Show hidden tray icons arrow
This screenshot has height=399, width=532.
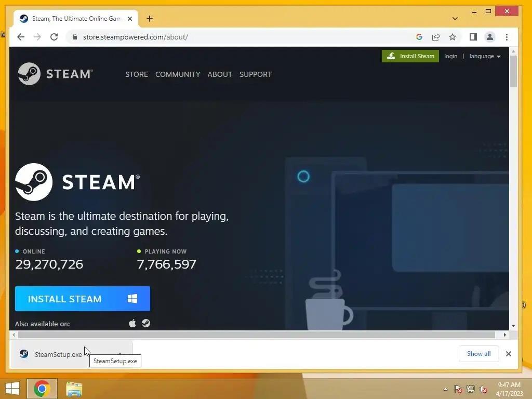(445, 389)
